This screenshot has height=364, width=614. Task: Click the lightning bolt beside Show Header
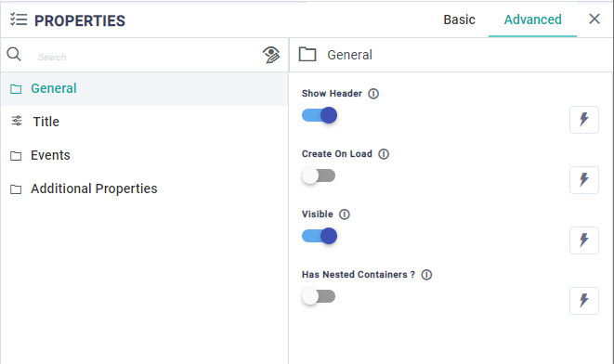pyautogui.click(x=584, y=120)
